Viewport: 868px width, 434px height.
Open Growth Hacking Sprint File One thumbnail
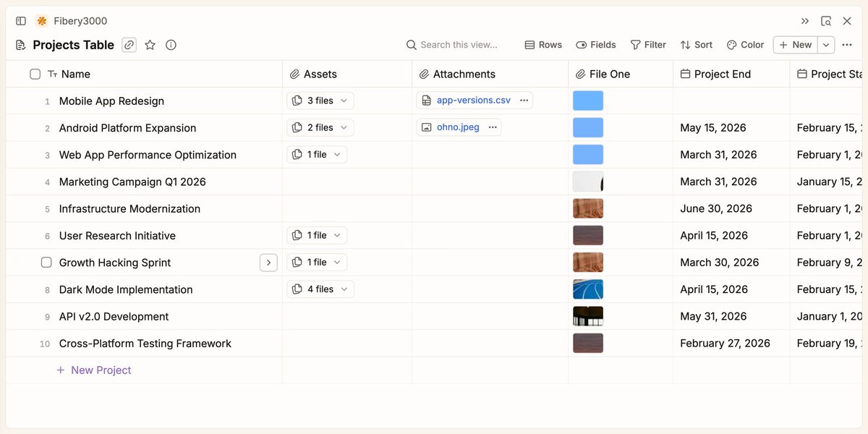point(588,262)
